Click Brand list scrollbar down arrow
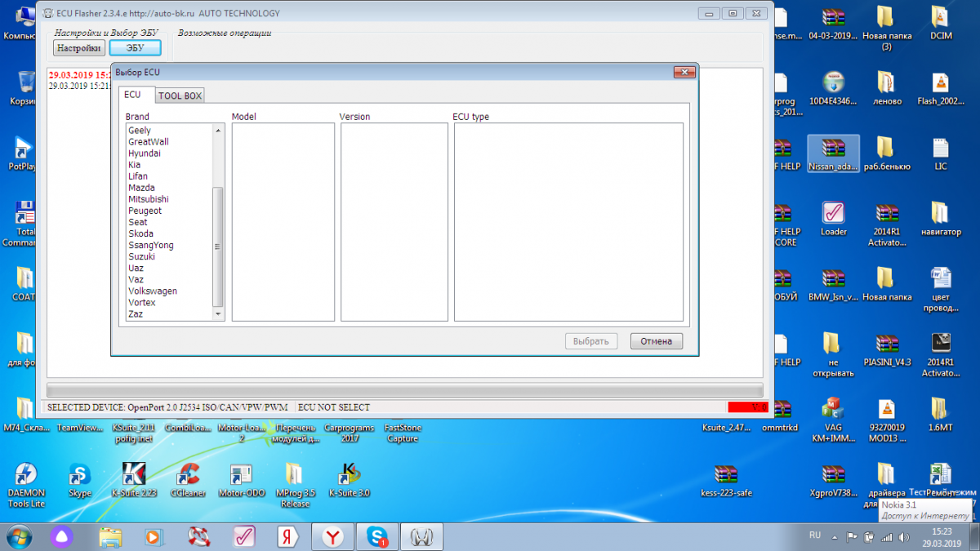 point(218,314)
